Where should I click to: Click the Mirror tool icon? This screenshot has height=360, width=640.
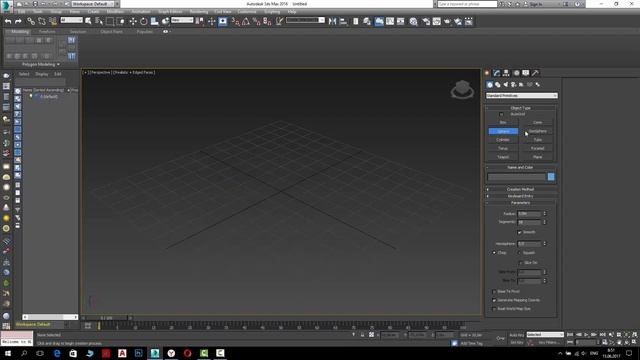pos(332,21)
